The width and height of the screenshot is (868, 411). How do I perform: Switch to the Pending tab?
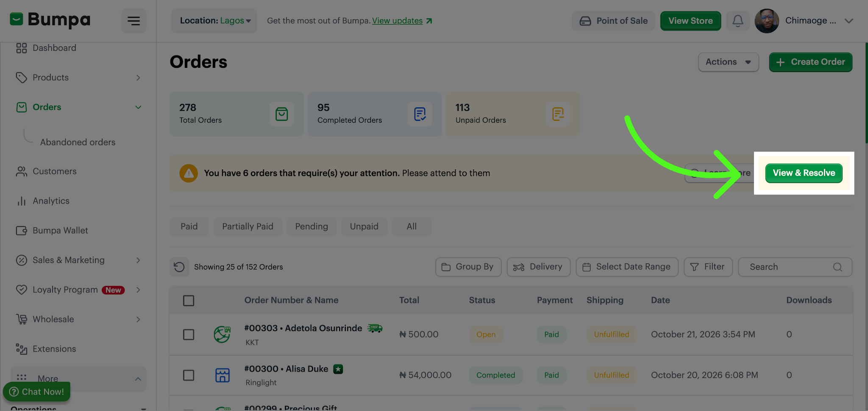point(312,226)
